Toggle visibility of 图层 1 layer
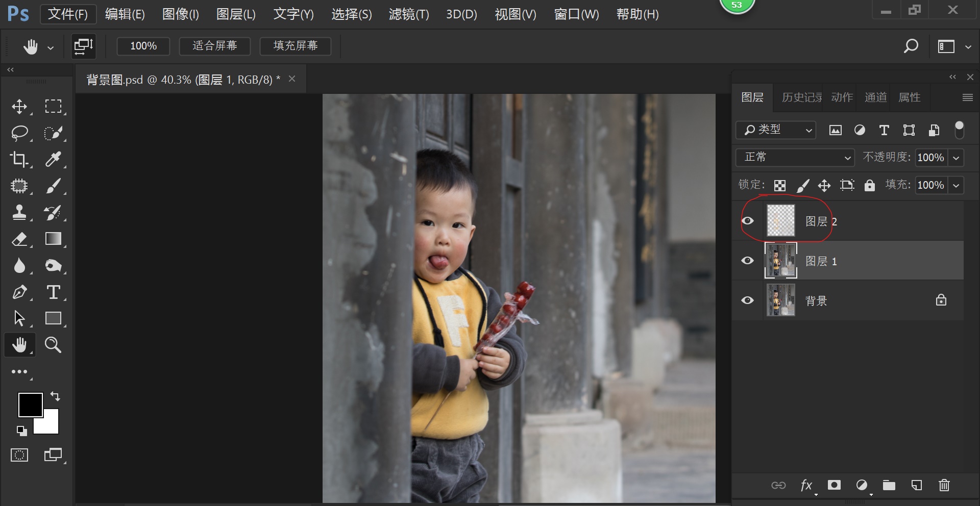Image resolution: width=980 pixels, height=506 pixels. 747,261
